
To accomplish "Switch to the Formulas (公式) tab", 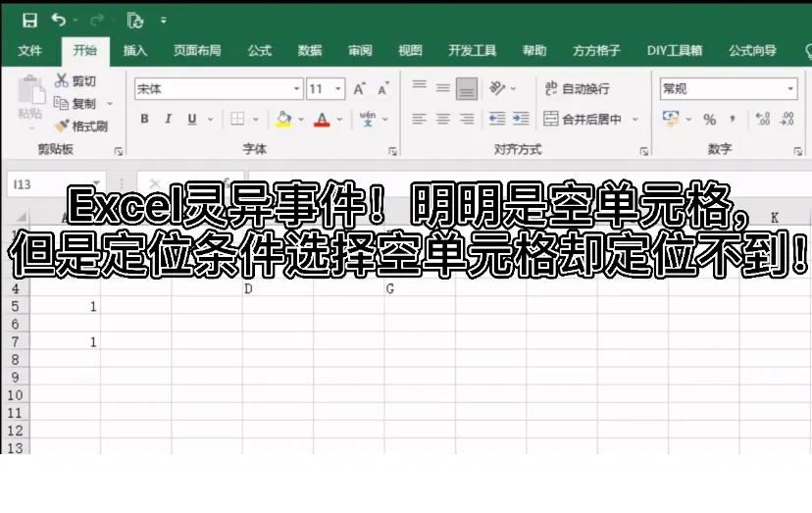I will 260,50.
